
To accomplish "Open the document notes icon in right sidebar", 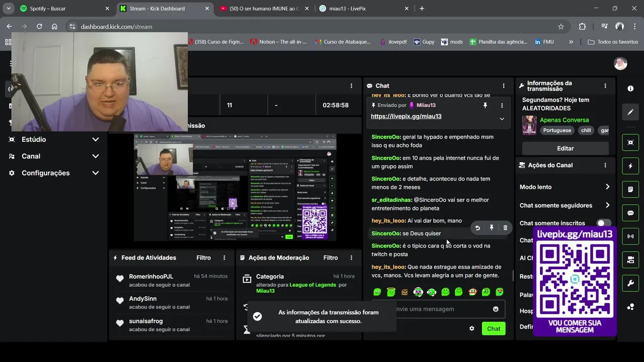I will [630, 190].
